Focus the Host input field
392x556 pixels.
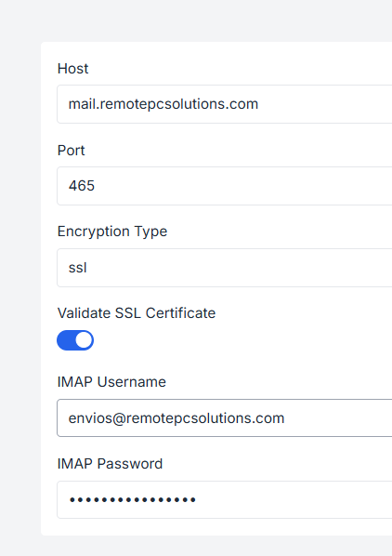[x=225, y=104]
